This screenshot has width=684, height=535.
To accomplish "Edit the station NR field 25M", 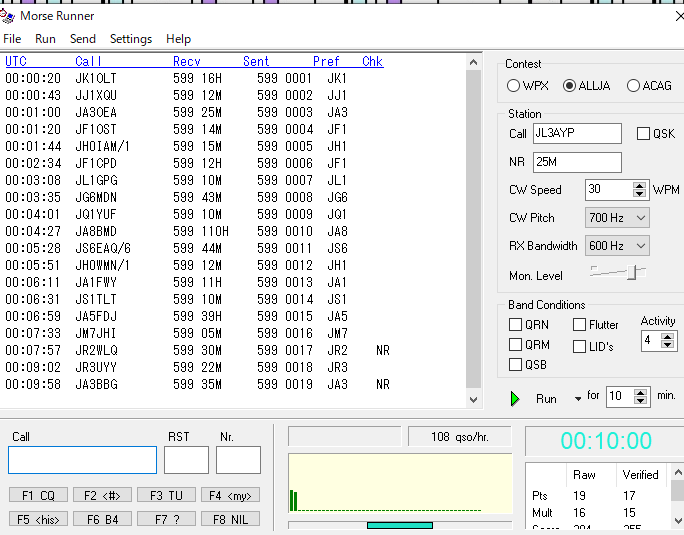I will (577, 162).
